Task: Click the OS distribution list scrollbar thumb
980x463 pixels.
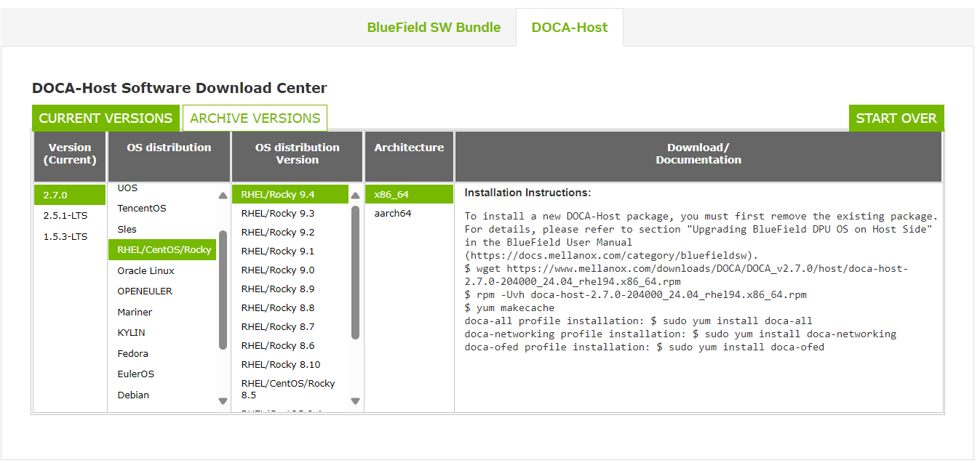Action: 223,290
